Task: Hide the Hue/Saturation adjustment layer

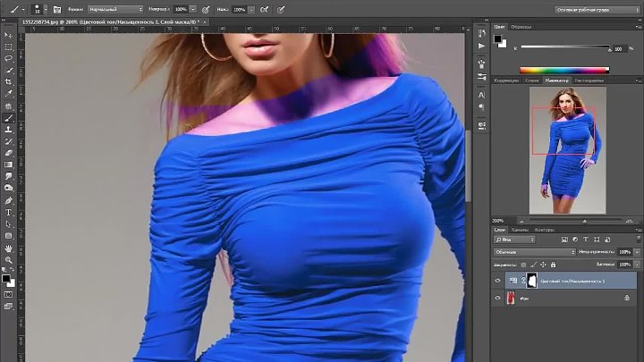Action: [x=498, y=281]
